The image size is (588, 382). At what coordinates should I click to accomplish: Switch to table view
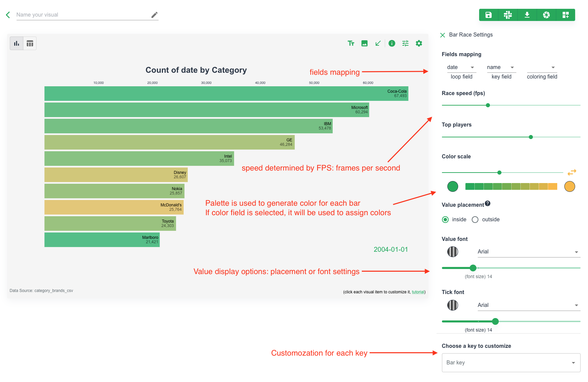point(30,43)
